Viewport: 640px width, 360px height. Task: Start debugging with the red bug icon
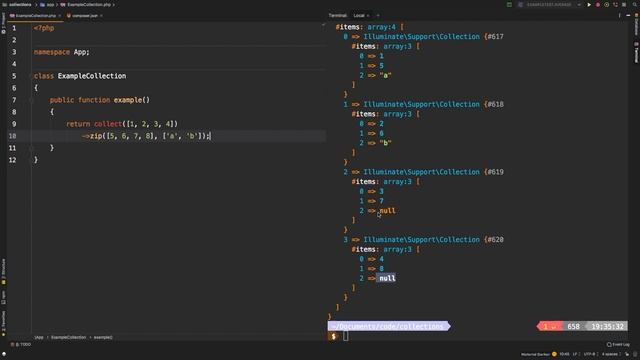coord(598,4)
